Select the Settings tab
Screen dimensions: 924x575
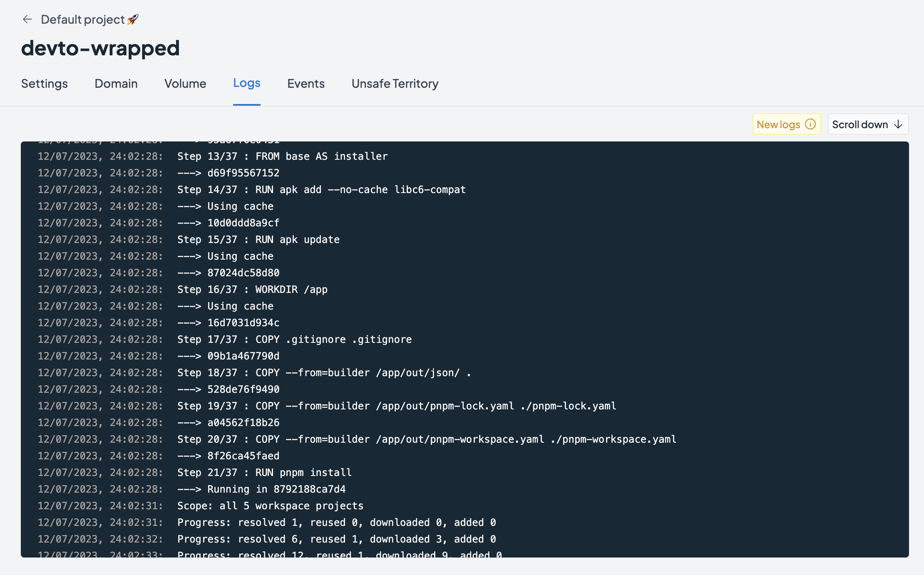pos(45,83)
